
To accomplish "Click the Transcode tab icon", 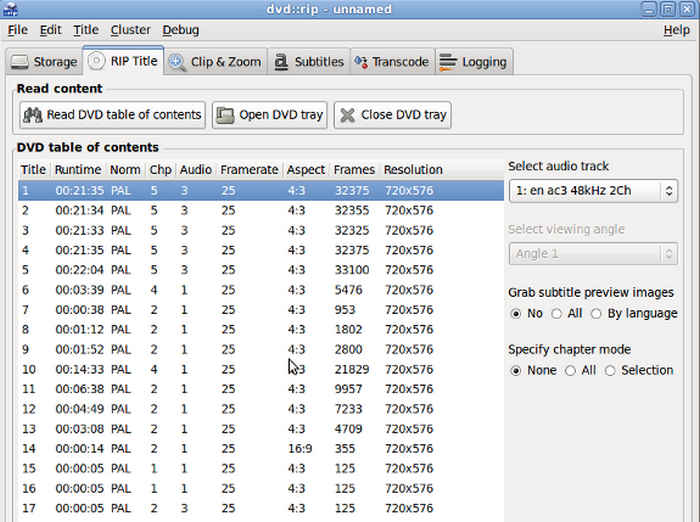I will point(360,62).
